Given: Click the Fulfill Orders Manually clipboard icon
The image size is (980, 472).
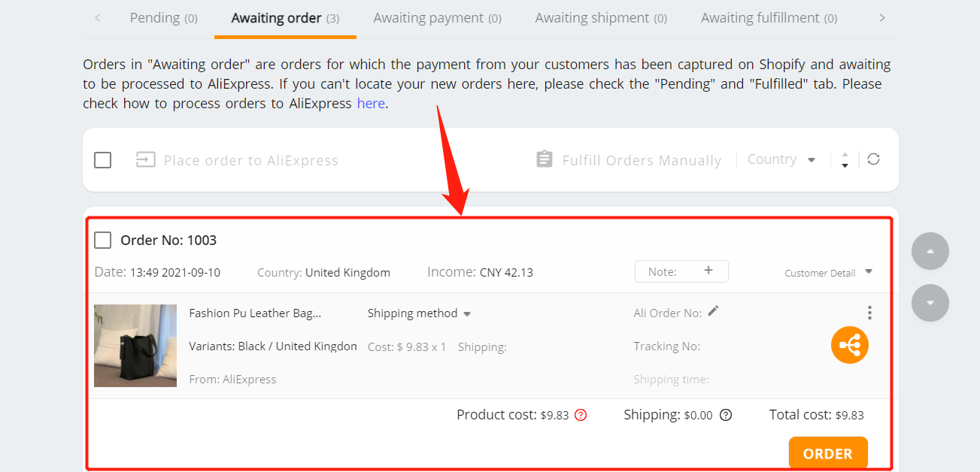Looking at the screenshot, I should coord(544,159).
